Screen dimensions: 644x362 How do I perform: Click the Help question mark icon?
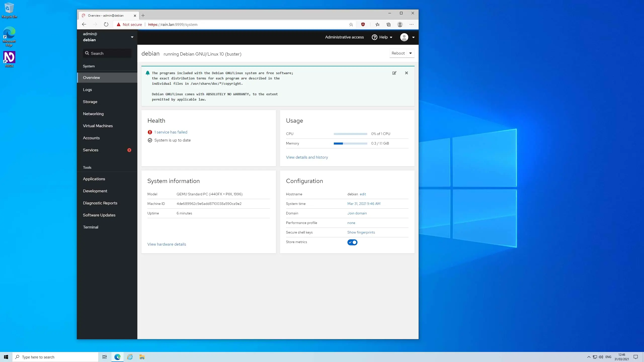tap(375, 37)
